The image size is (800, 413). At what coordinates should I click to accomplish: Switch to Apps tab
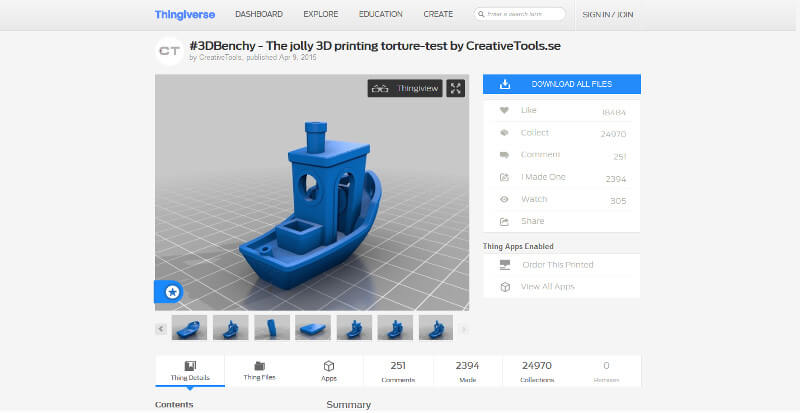pos(329,371)
